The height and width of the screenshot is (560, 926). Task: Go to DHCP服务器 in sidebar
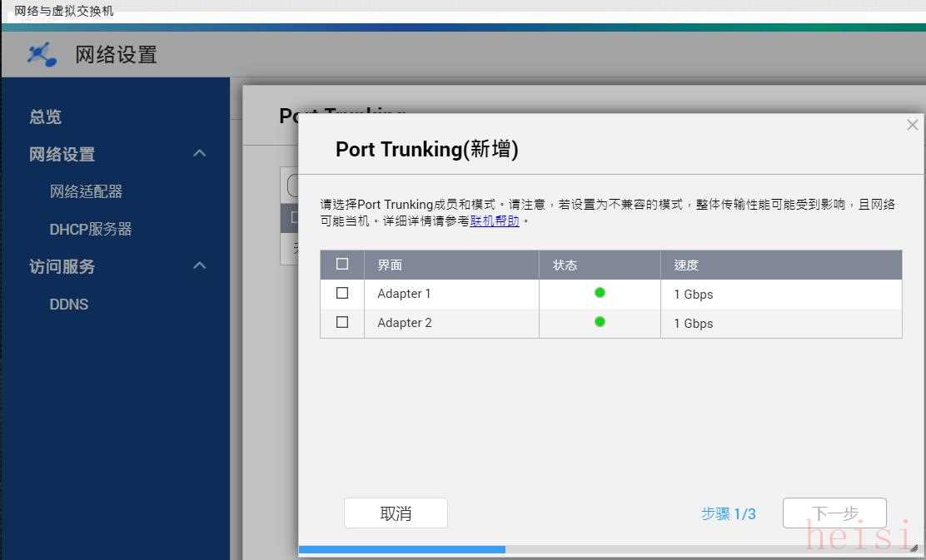91,229
